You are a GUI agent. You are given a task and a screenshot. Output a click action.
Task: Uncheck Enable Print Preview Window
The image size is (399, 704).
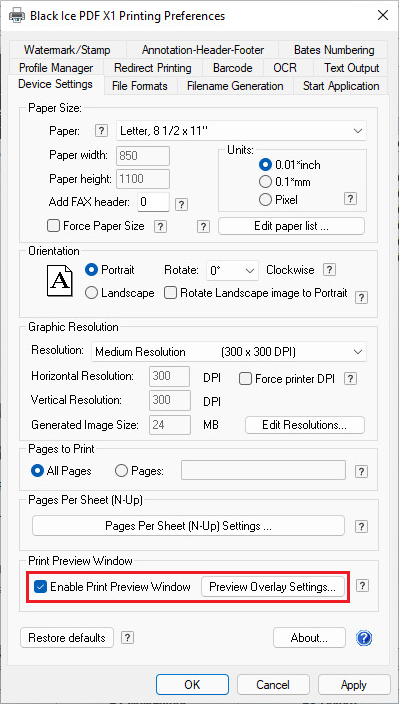(x=41, y=586)
